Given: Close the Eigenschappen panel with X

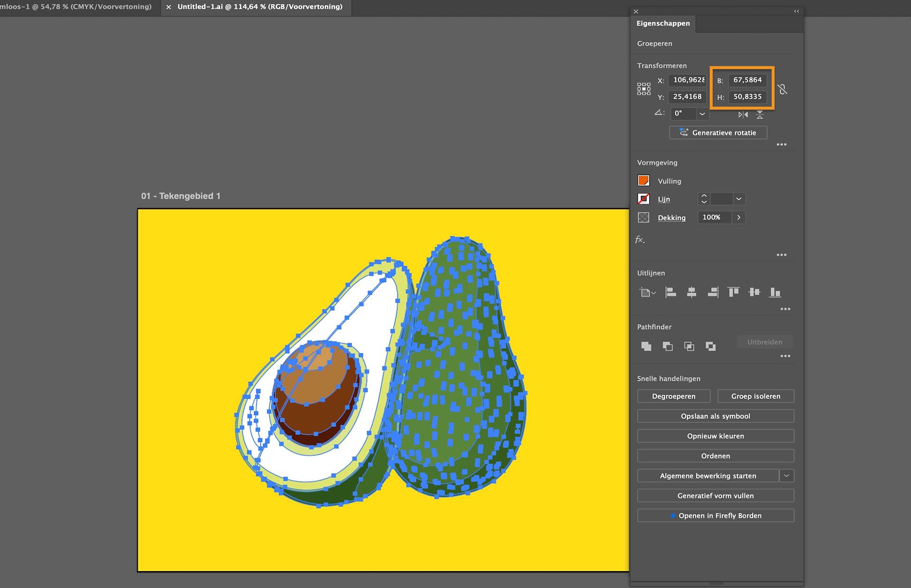Looking at the screenshot, I should click(x=636, y=11).
